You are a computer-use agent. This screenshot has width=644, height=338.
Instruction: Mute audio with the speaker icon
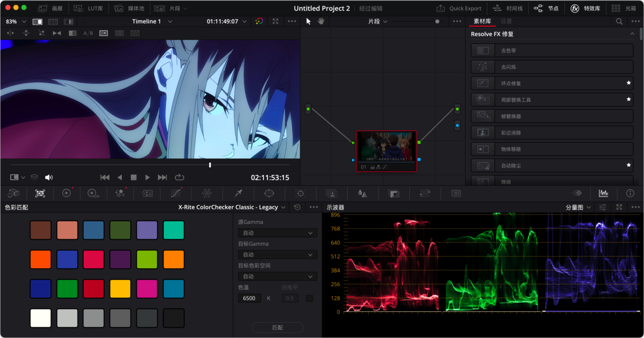coord(49,177)
